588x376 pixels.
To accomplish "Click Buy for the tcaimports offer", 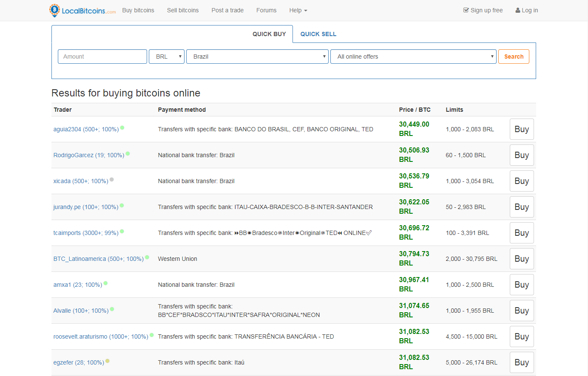I will [522, 233].
